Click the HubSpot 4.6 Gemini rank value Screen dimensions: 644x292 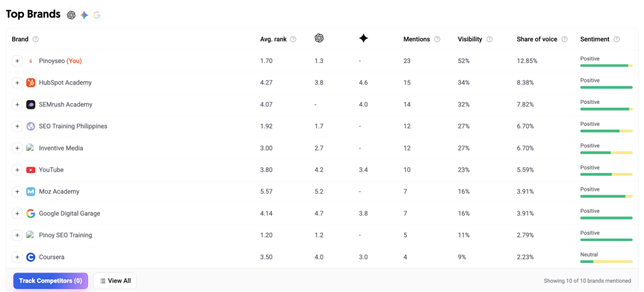click(x=363, y=82)
